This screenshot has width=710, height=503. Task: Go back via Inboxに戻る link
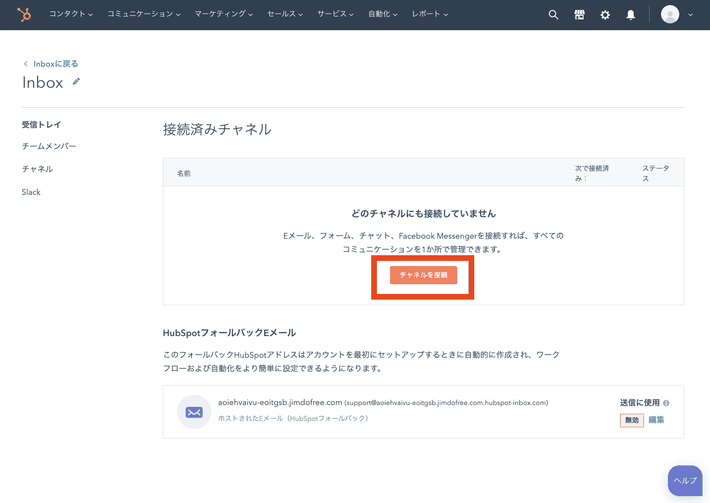(55, 64)
